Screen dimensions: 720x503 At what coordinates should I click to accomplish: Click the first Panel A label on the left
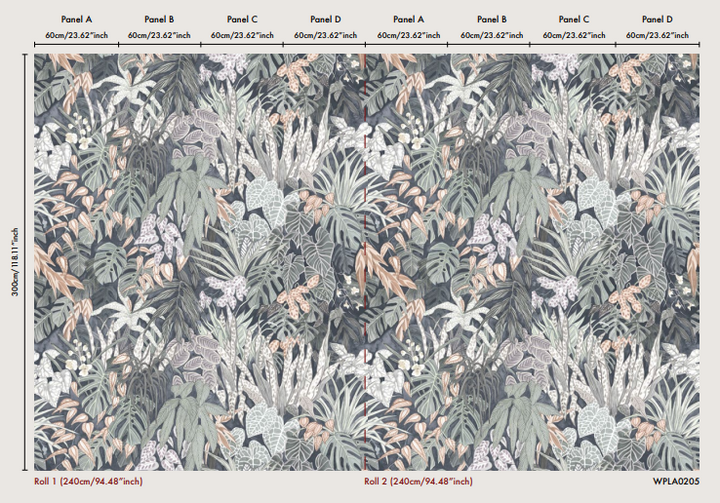[75, 19]
